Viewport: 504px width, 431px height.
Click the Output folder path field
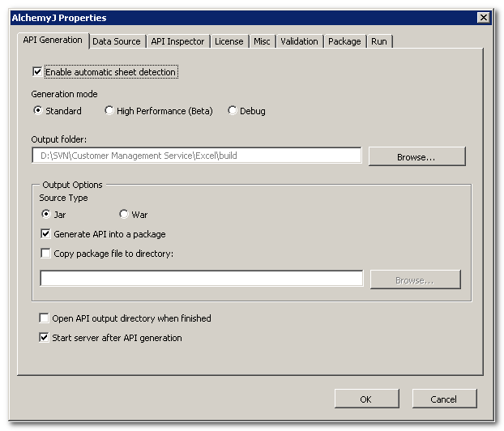(x=197, y=156)
